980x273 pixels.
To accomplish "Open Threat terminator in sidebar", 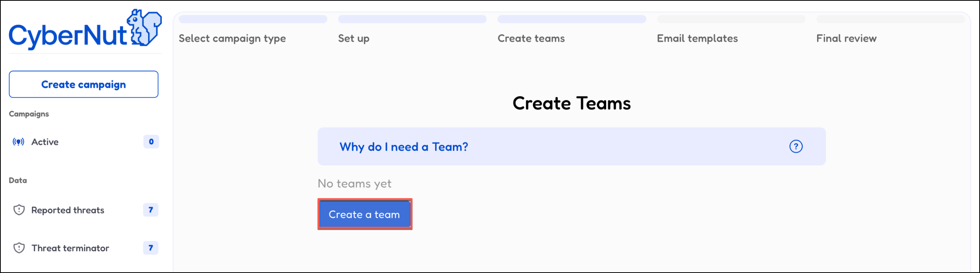I will pos(70,249).
